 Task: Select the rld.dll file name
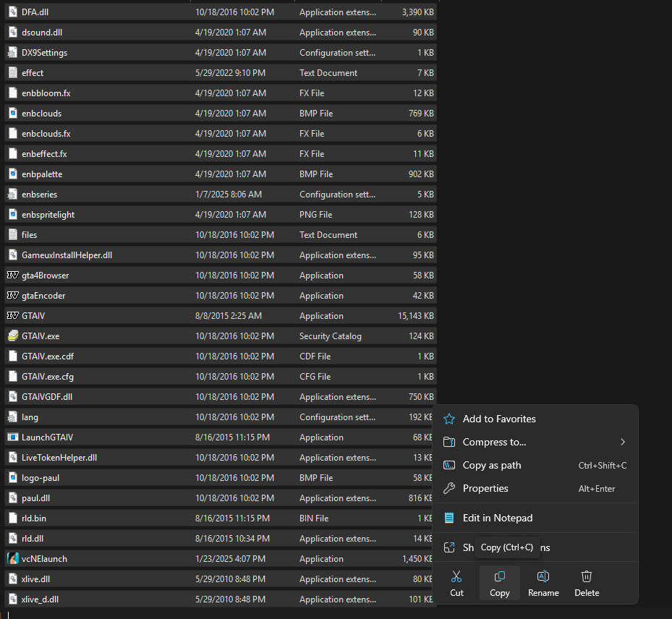point(33,539)
